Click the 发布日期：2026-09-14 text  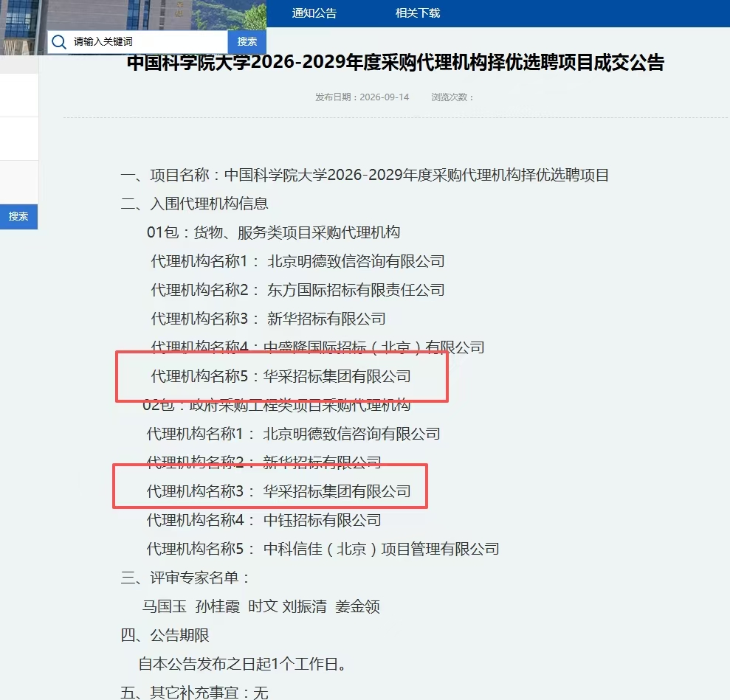(362, 97)
